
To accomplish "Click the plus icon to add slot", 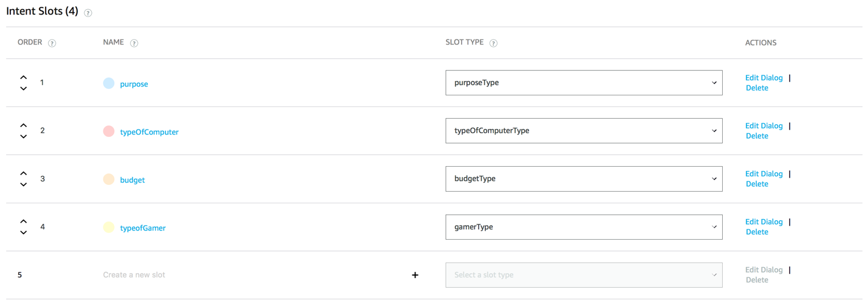I will coord(415,275).
